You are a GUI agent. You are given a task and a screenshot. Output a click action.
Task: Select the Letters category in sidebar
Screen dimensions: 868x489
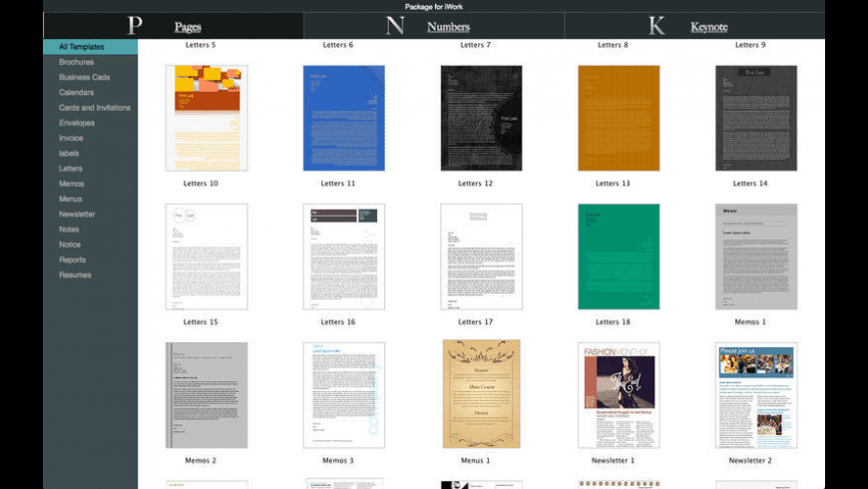click(x=70, y=169)
